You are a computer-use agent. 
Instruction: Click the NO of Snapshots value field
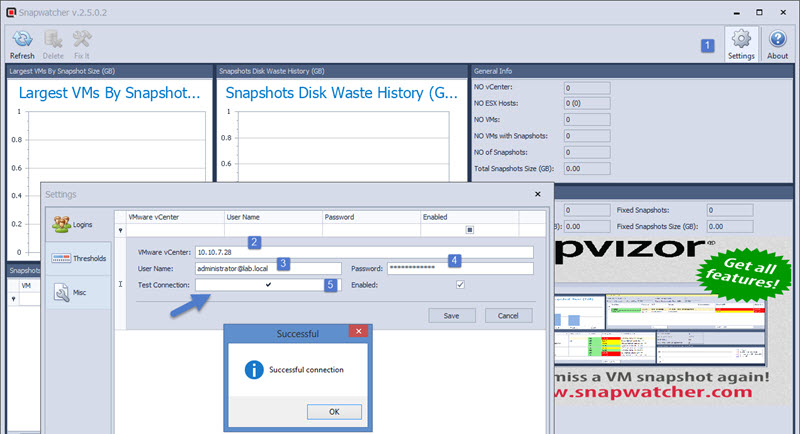coord(587,152)
